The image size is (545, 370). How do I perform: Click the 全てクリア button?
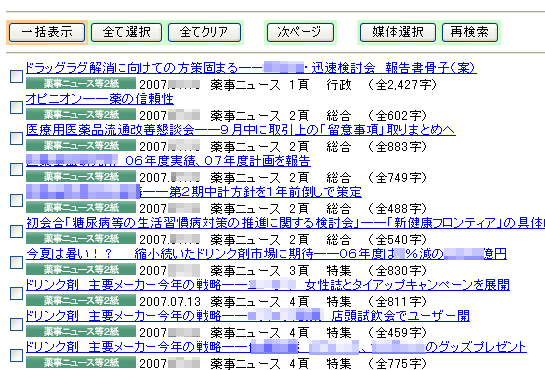(204, 32)
